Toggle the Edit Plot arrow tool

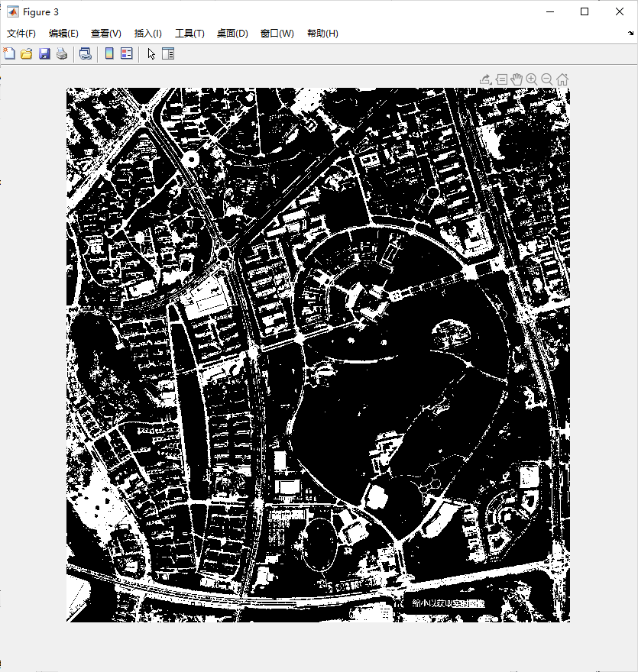[x=151, y=53]
